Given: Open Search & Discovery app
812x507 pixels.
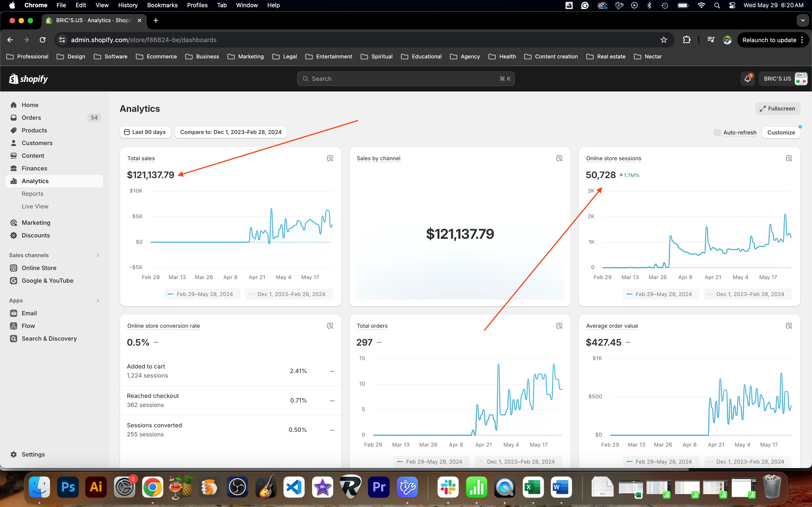Looking at the screenshot, I should [49, 339].
